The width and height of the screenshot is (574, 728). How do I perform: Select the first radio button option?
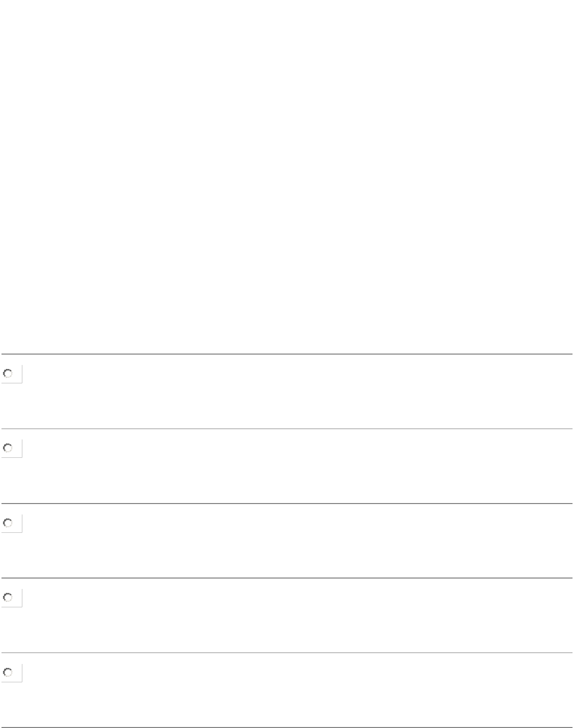pos(8,373)
